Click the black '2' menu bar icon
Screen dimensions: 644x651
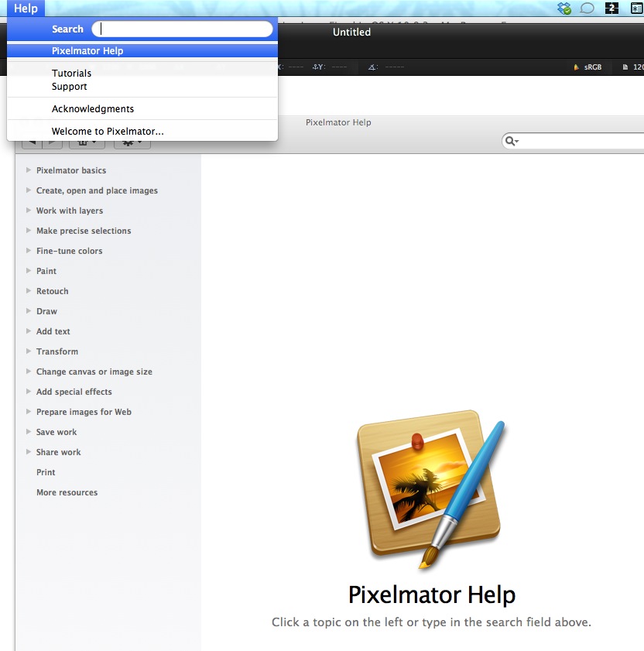click(x=611, y=8)
